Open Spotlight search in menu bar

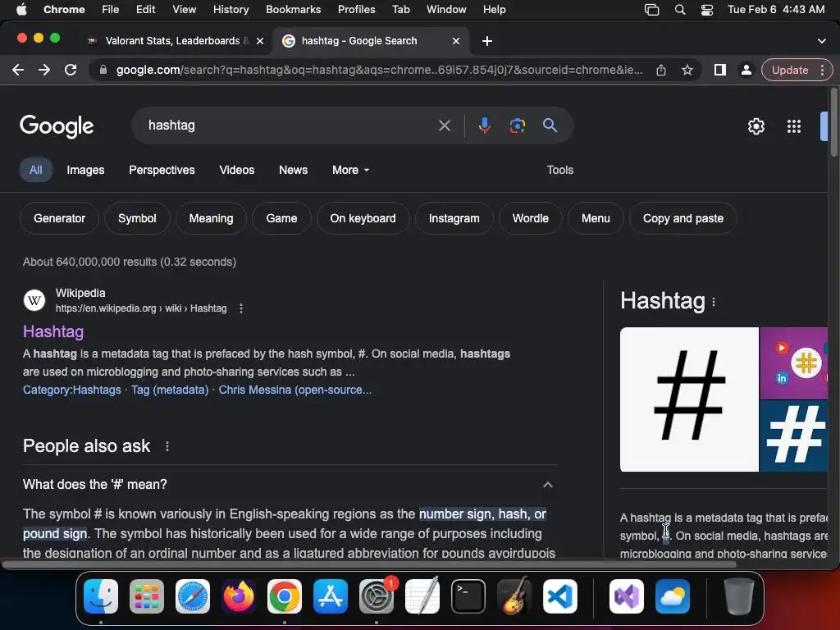click(680, 10)
